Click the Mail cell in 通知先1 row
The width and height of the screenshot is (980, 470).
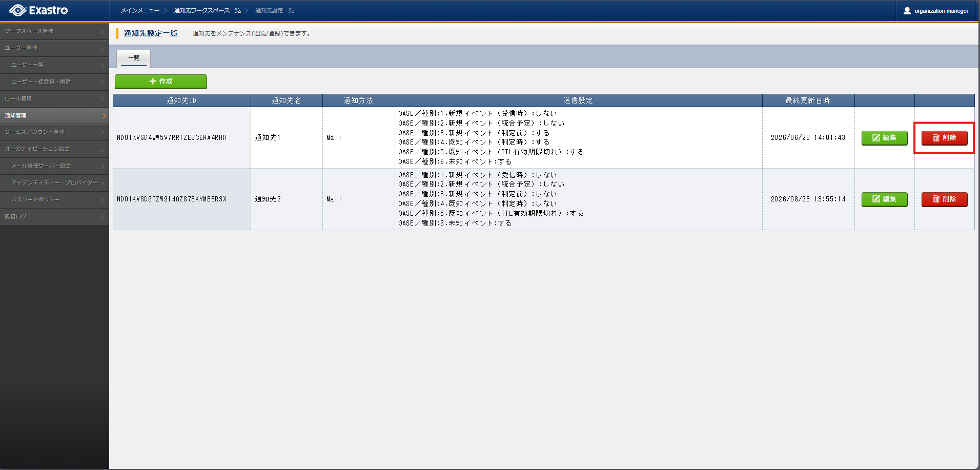358,138
